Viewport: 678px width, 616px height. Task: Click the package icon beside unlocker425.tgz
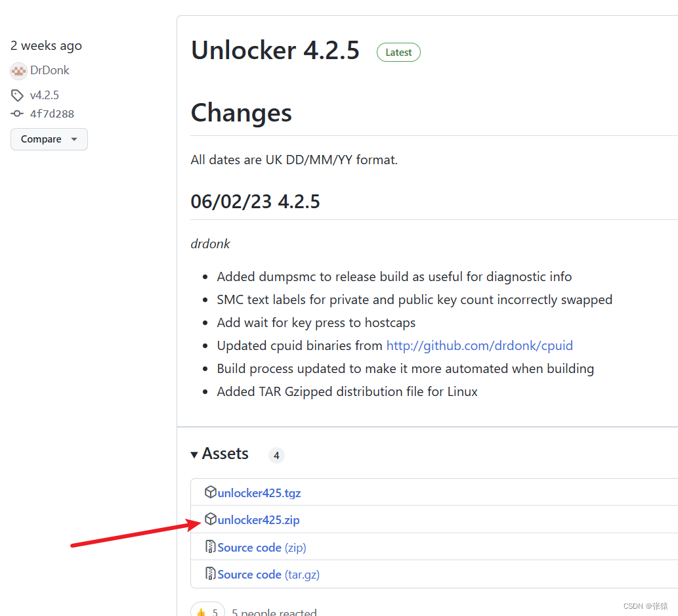click(211, 492)
